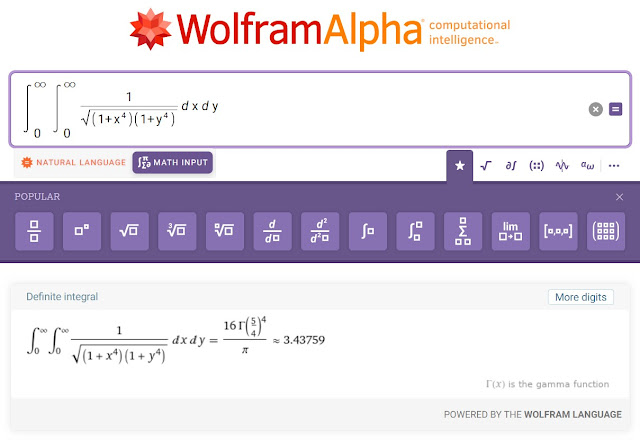Insert a definite integral template
This screenshot has height=440, width=640.
tap(416, 231)
